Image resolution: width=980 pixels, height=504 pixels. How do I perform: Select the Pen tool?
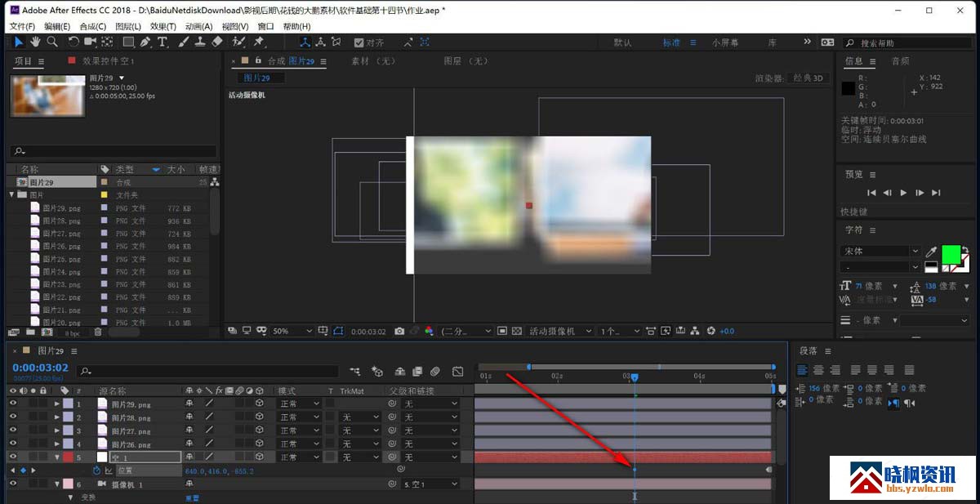point(145,42)
